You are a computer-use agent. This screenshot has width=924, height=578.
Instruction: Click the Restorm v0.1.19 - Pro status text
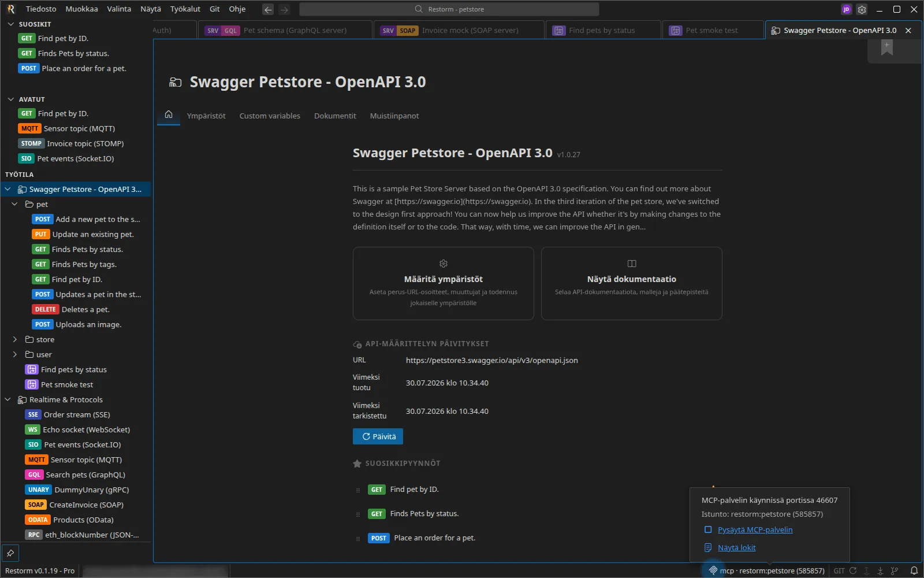pos(40,570)
